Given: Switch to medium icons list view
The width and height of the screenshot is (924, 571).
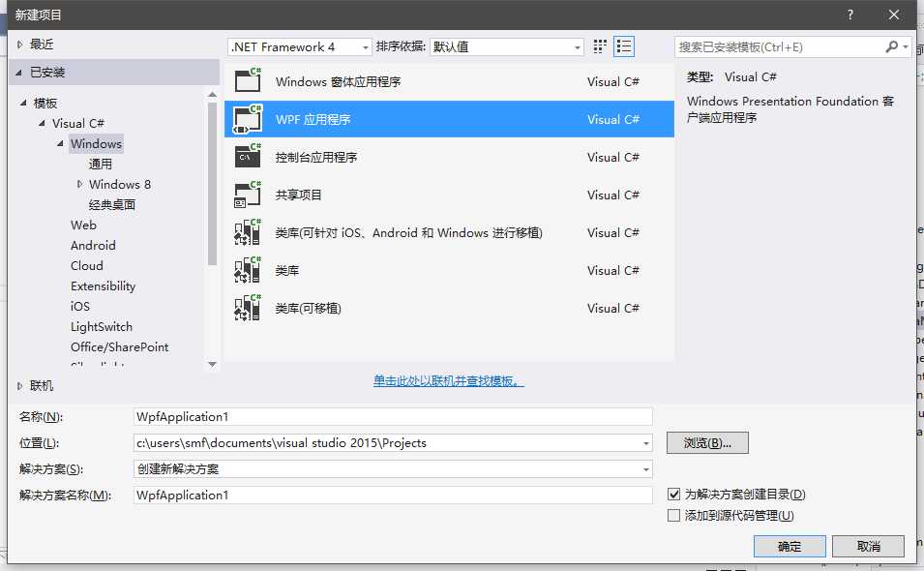Looking at the screenshot, I should click(x=624, y=46).
